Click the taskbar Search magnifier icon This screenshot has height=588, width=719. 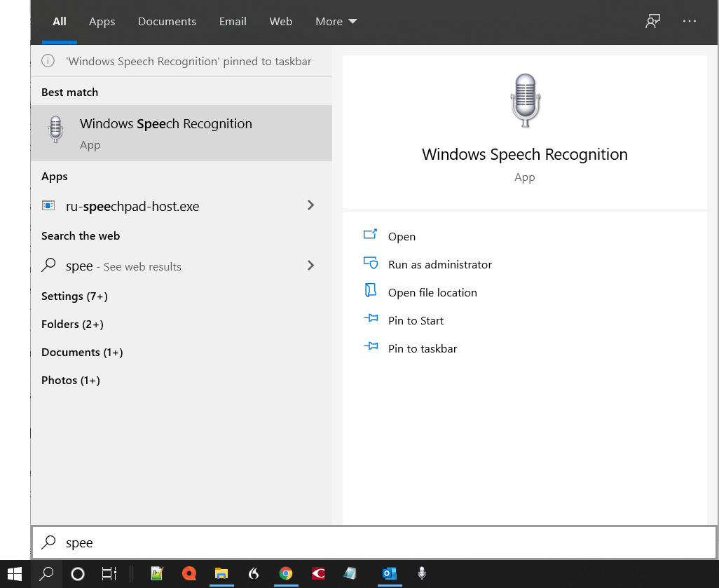pyautogui.click(x=46, y=574)
